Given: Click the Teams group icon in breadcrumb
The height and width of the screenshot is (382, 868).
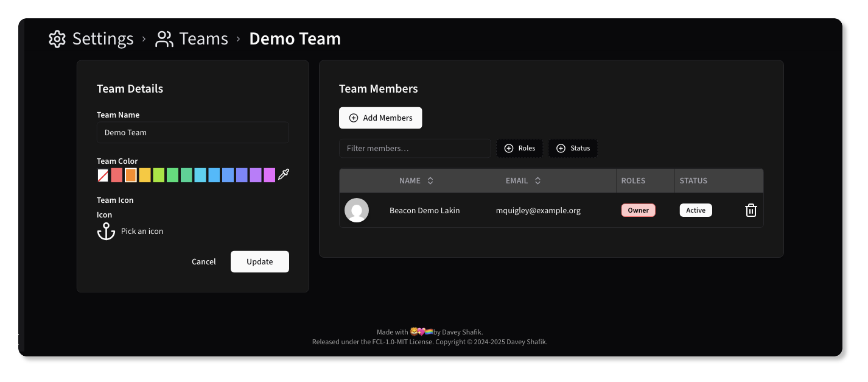Looking at the screenshot, I should tap(163, 38).
